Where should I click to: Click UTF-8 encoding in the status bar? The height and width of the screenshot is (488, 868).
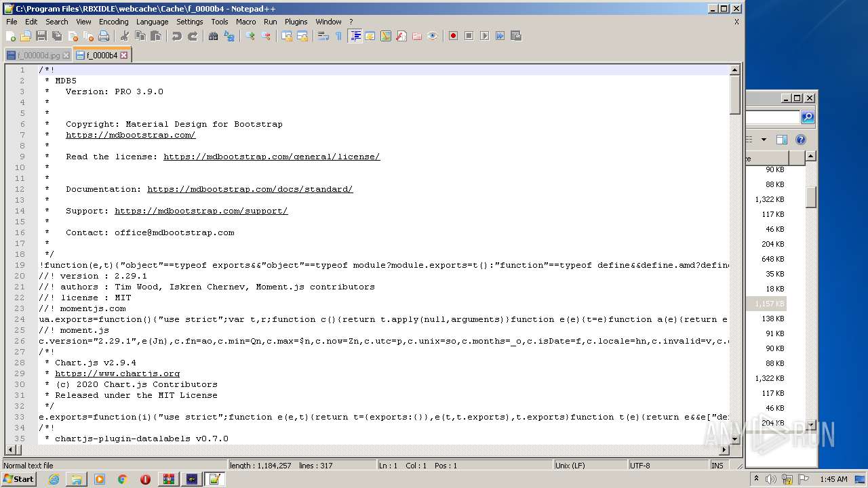point(667,466)
